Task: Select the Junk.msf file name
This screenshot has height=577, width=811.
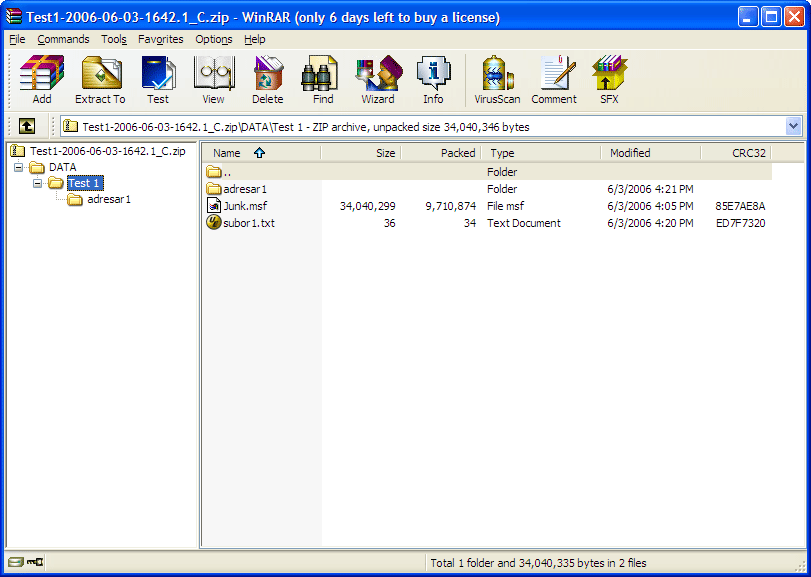Action: point(245,206)
